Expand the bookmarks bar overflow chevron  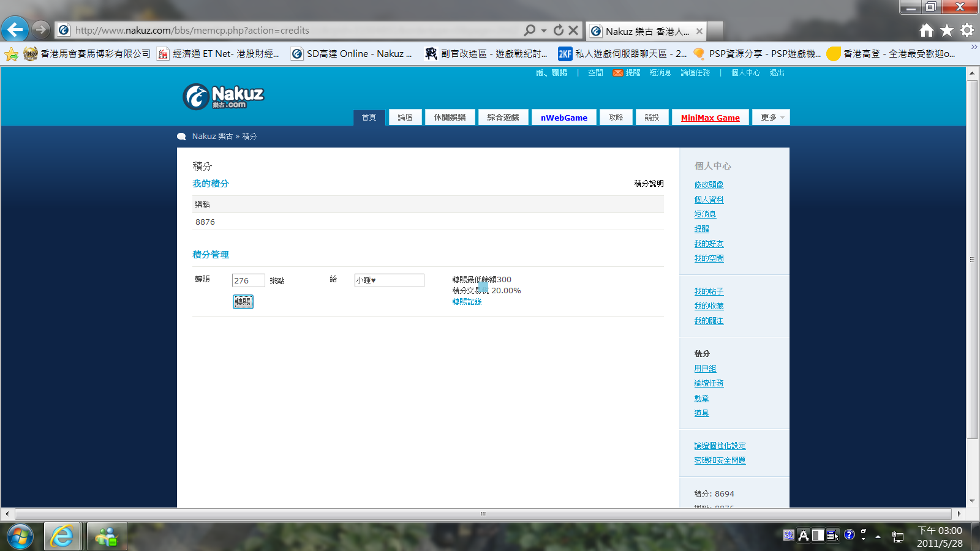coord(974,47)
